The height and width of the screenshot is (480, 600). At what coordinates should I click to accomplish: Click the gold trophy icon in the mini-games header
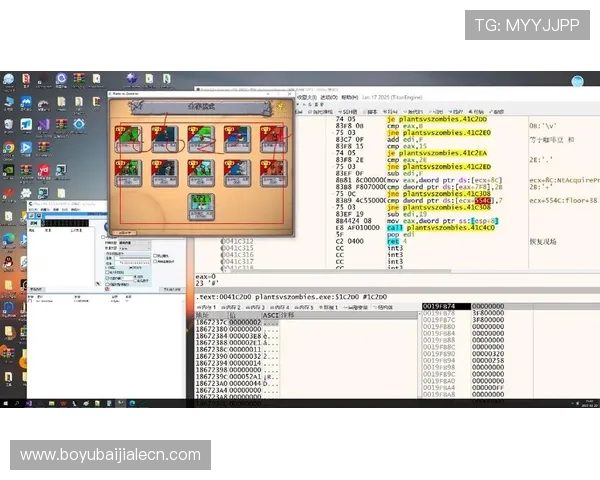(x=276, y=108)
